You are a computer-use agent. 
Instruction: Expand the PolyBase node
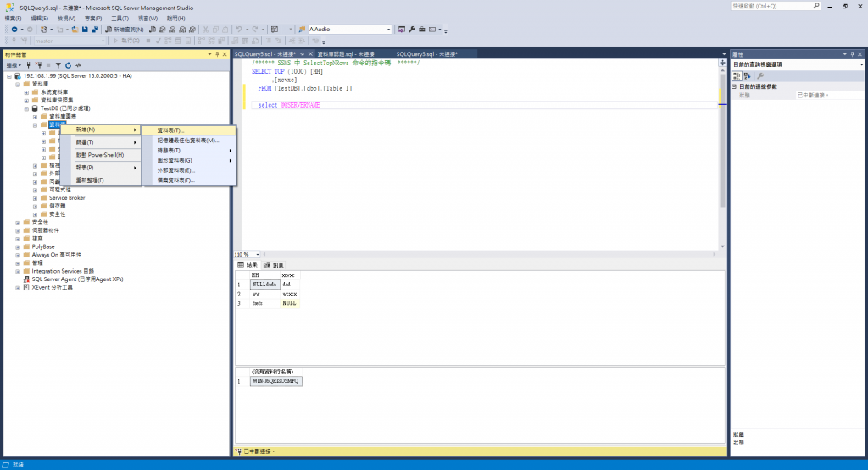click(x=19, y=247)
